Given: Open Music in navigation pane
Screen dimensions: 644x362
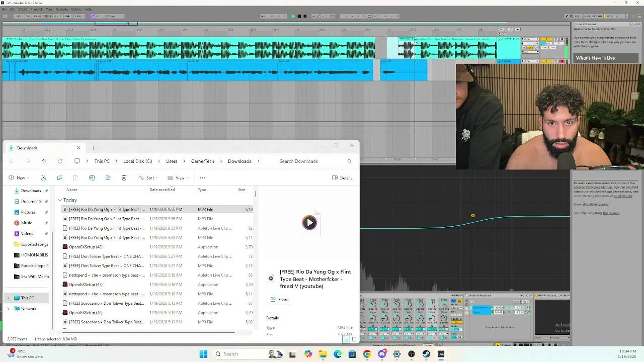Looking at the screenshot, I should pos(26,223).
